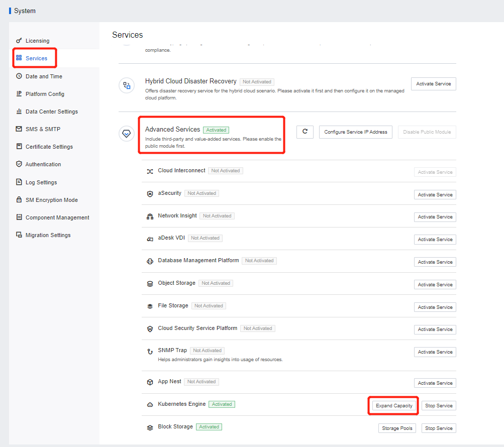Click Cloud Interconnect's Activate Service button

(x=435, y=172)
